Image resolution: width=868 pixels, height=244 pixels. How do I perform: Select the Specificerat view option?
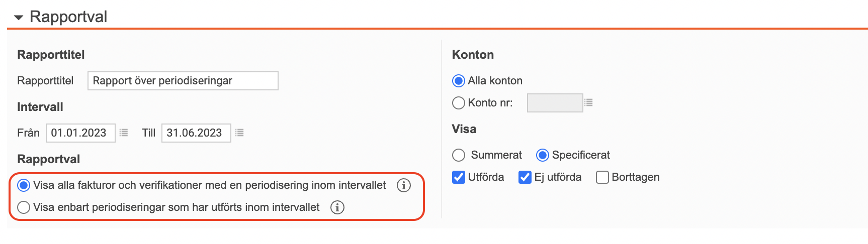pos(543,155)
